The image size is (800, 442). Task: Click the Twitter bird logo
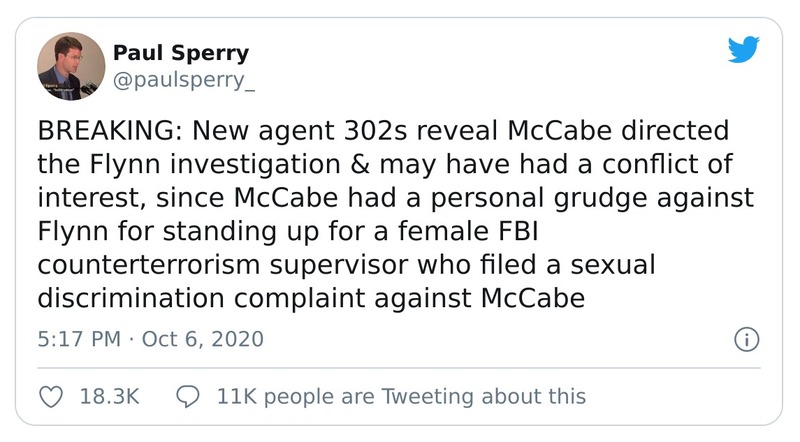coord(744,49)
